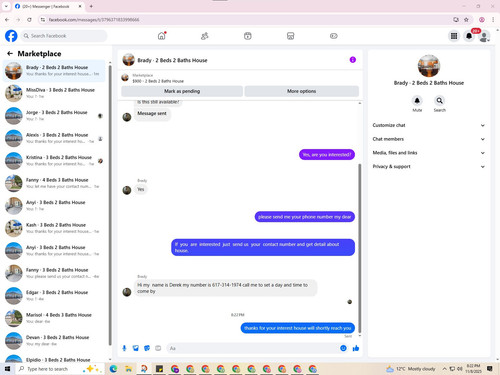Viewport: 500px width, 375px height.
Task: Reload the page in the browser
Action: click(29, 20)
